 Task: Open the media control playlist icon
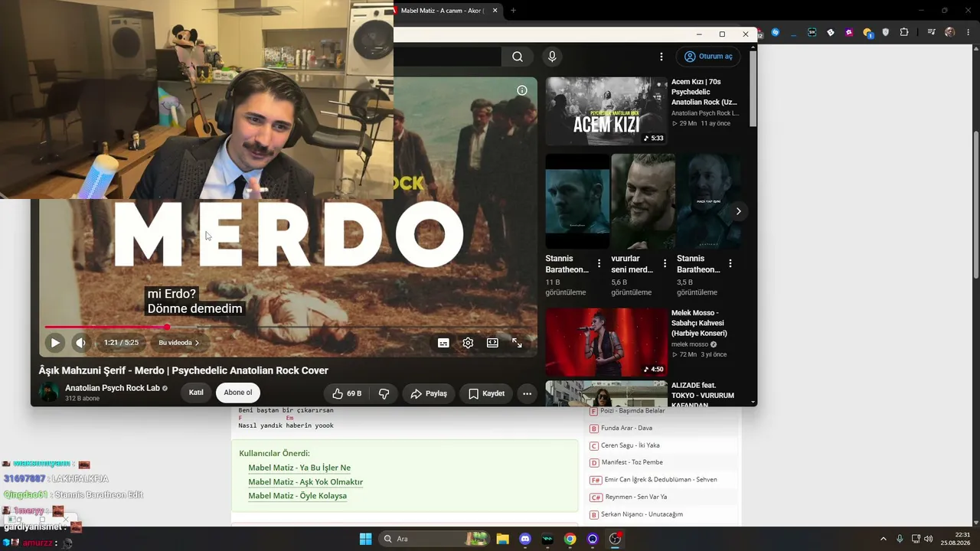931,32
